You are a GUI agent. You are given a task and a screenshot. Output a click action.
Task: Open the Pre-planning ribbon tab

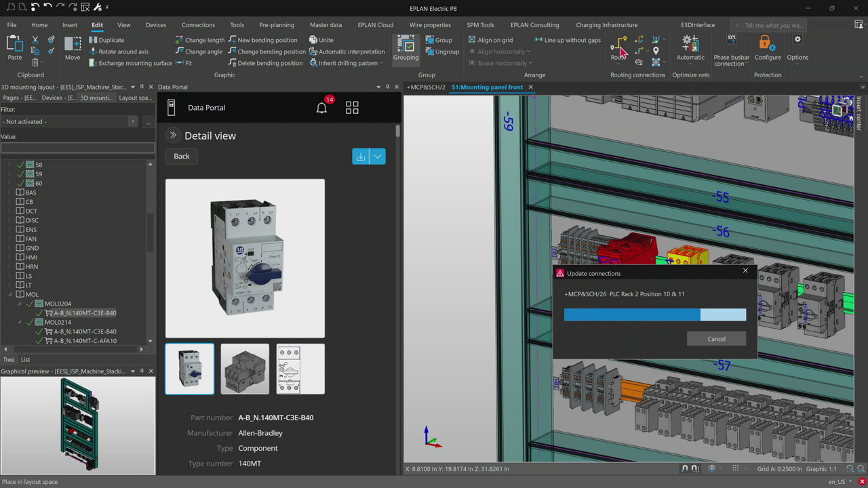pos(277,25)
